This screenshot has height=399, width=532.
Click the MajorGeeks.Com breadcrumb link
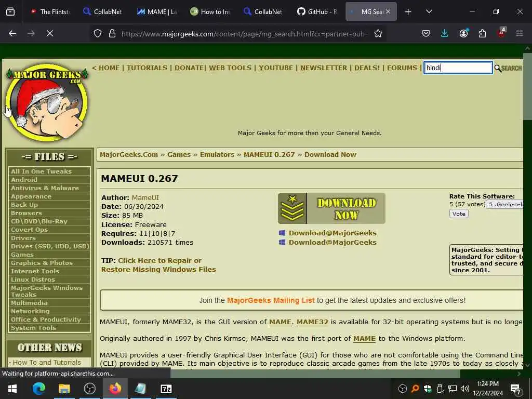pos(129,155)
